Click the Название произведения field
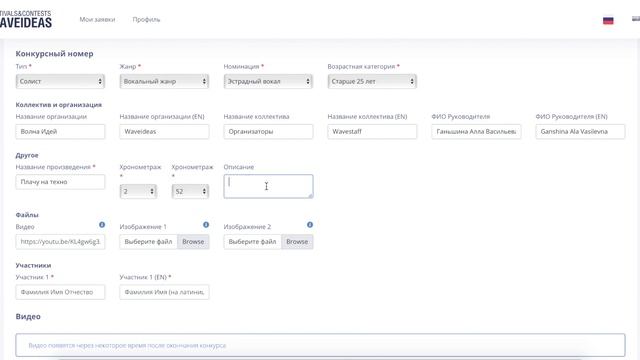640x360 pixels. pyautogui.click(x=60, y=182)
